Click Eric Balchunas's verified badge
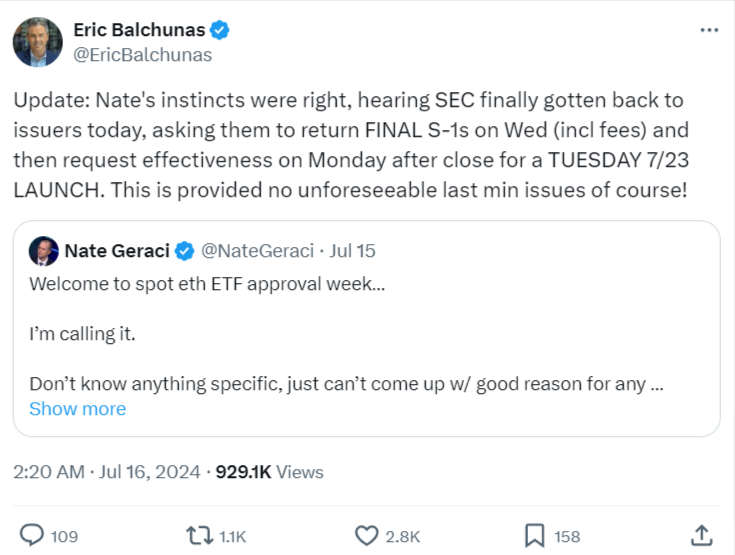This screenshot has height=555, width=735. click(x=219, y=30)
